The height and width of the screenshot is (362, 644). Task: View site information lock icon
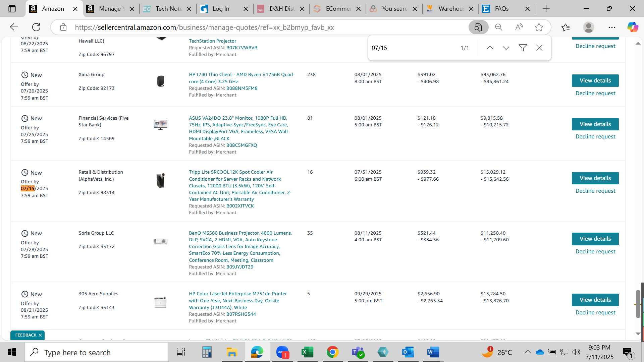(x=63, y=27)
